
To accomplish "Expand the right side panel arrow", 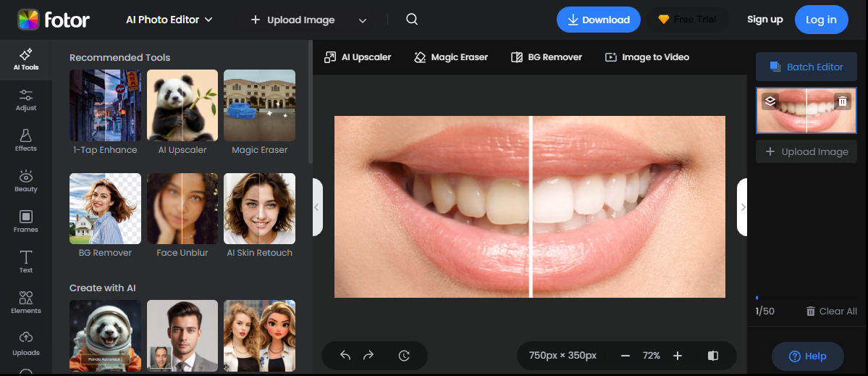I will (x=742, y=207).
